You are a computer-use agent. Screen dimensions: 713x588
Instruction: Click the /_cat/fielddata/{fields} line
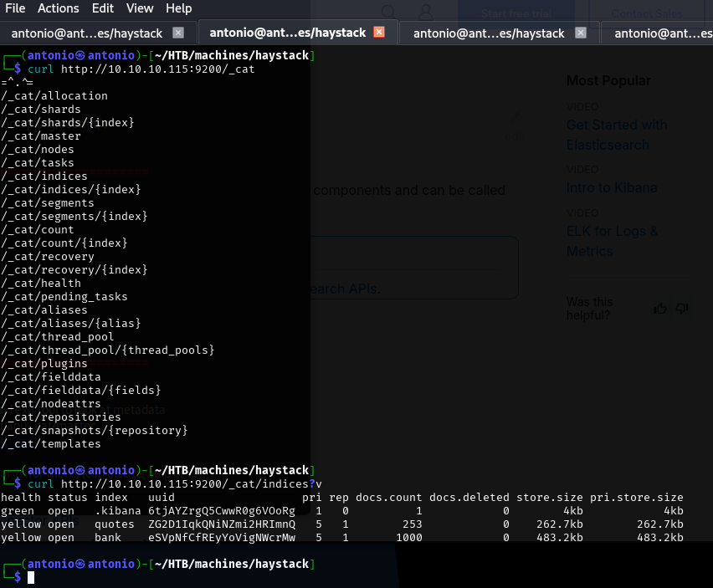click(x=81, y=391)
